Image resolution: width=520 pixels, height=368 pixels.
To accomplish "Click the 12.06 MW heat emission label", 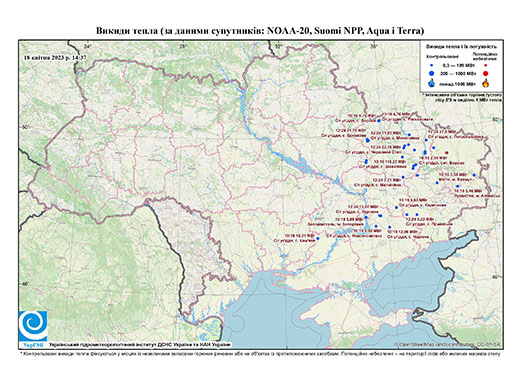I will 403,231.
